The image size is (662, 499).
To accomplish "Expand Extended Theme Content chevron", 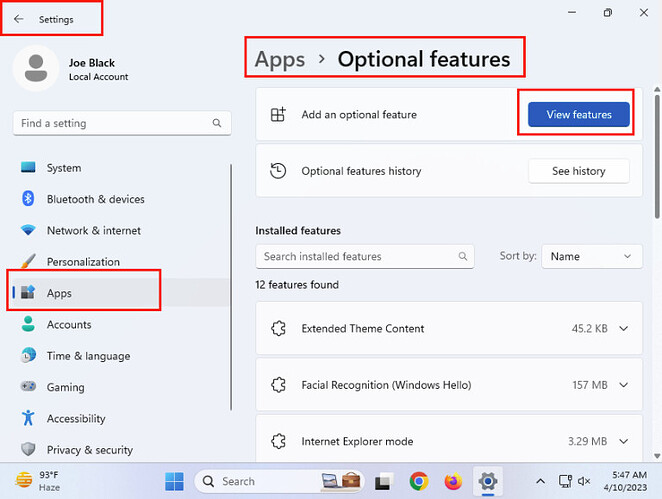I will (x=624, y=328).
